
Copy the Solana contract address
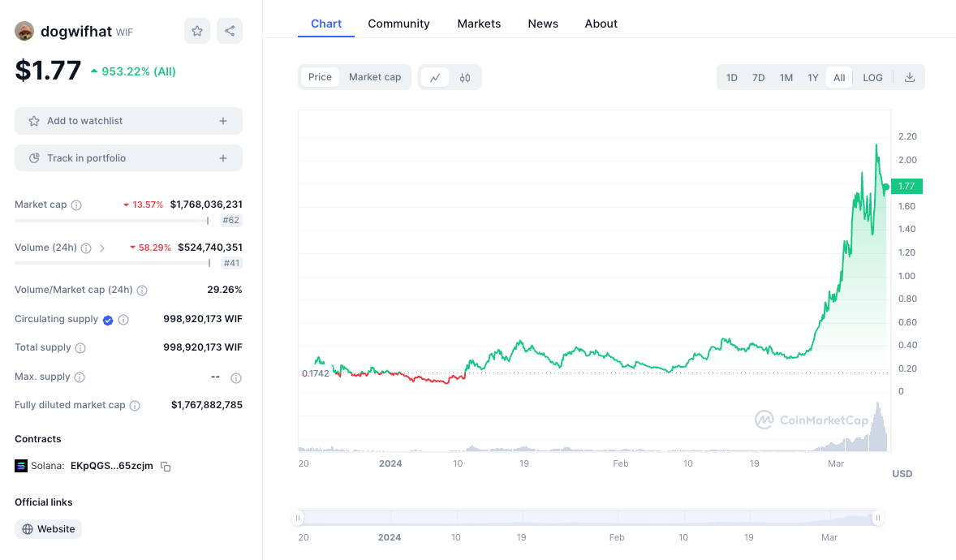pos(166,466)
